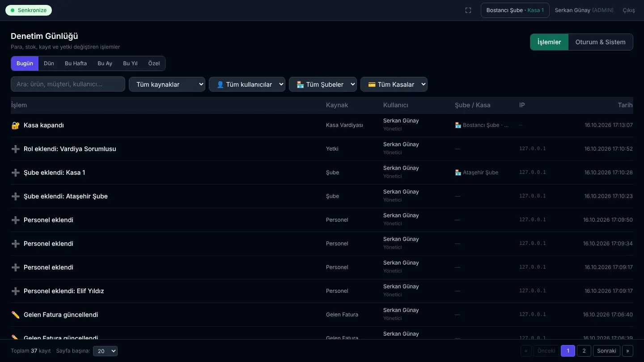The height and width of the screenshot is (362, 644).
Task: Go to page 2 of results
Action: [584, 351]
